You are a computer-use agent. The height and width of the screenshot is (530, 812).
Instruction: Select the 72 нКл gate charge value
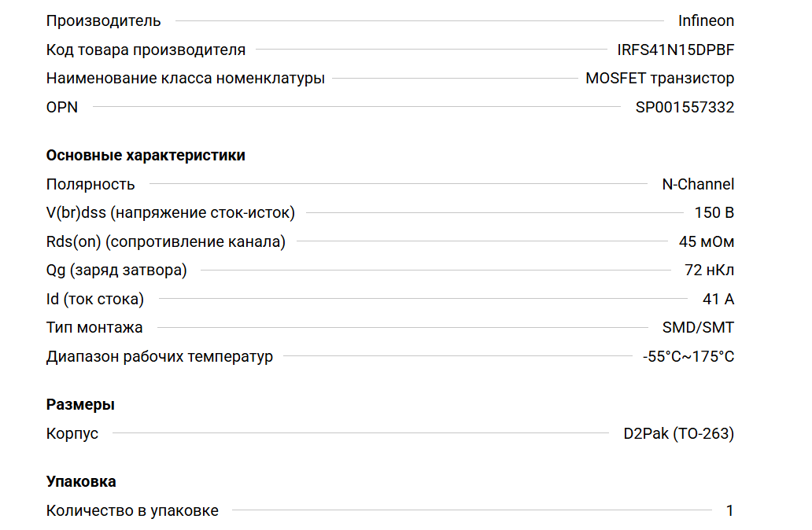click(x=709, y=271)
